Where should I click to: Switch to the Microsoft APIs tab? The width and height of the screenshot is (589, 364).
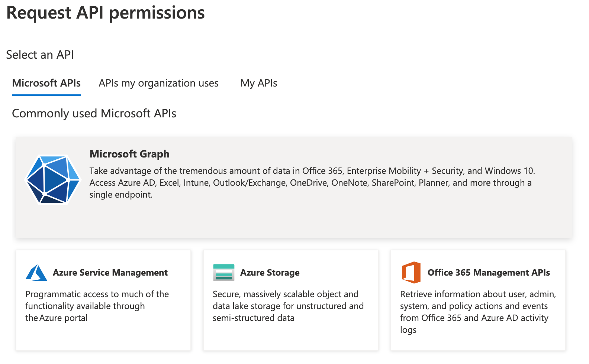[46, 83]
